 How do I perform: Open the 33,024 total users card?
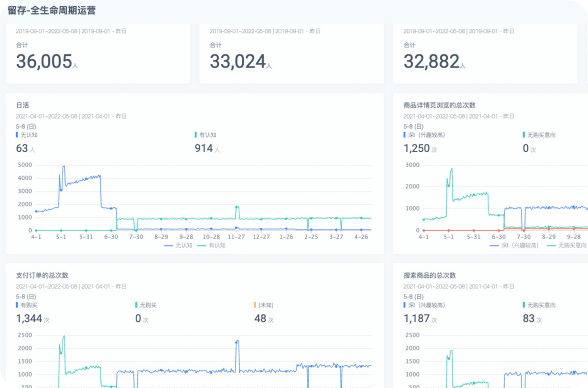[291, 54]
